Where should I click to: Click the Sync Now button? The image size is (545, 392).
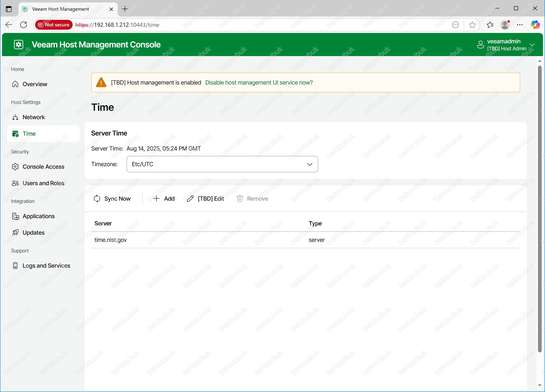[x=112, y=198]
